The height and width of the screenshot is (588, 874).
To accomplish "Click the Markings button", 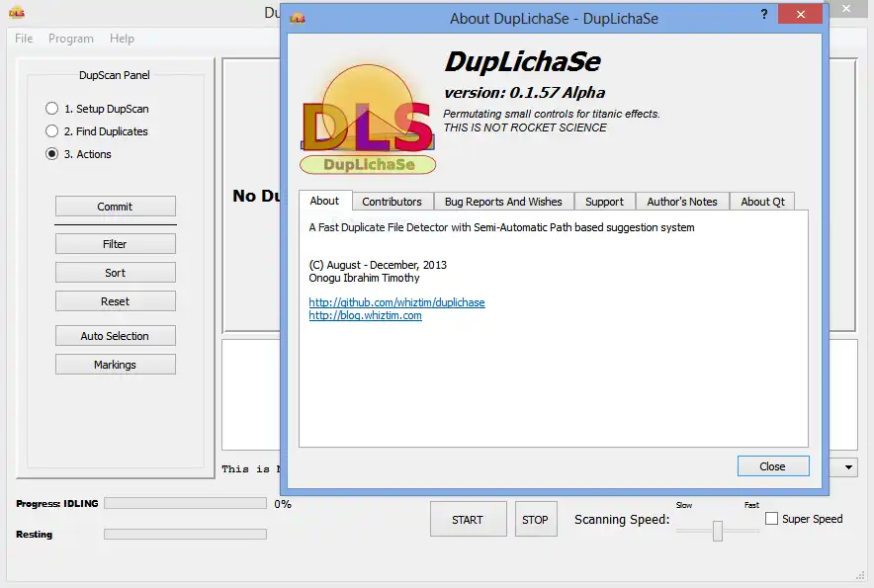I will point(116,365).
